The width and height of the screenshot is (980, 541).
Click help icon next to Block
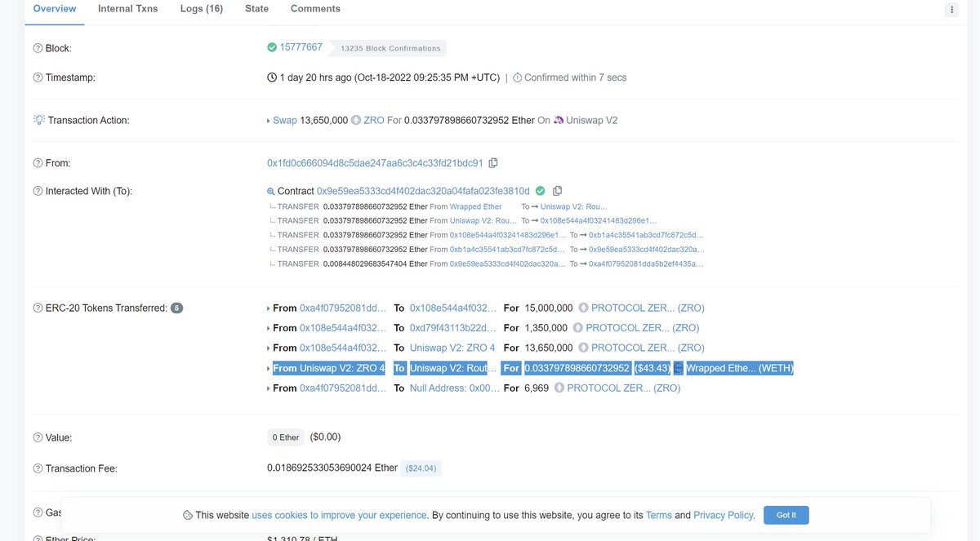(38, 48)
